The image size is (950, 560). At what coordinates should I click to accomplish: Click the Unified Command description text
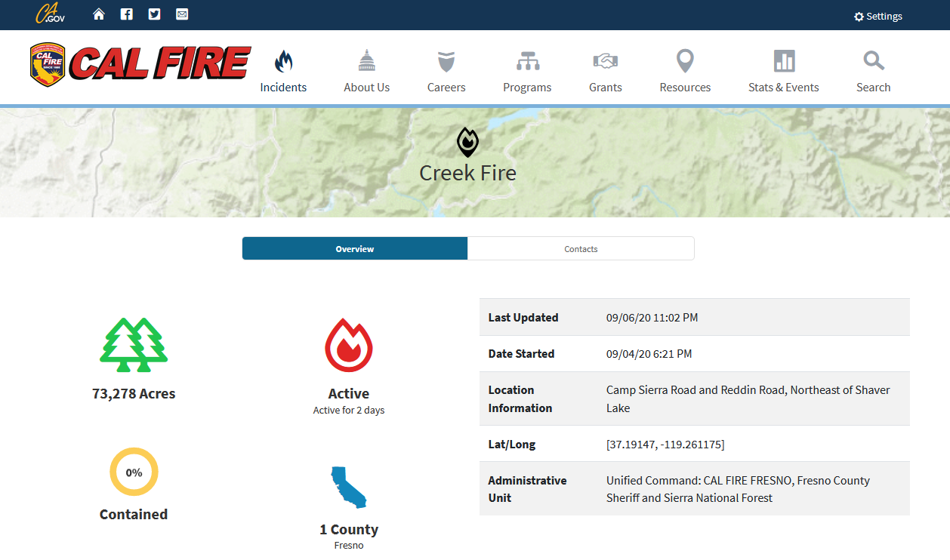click(x=738, y=489)
